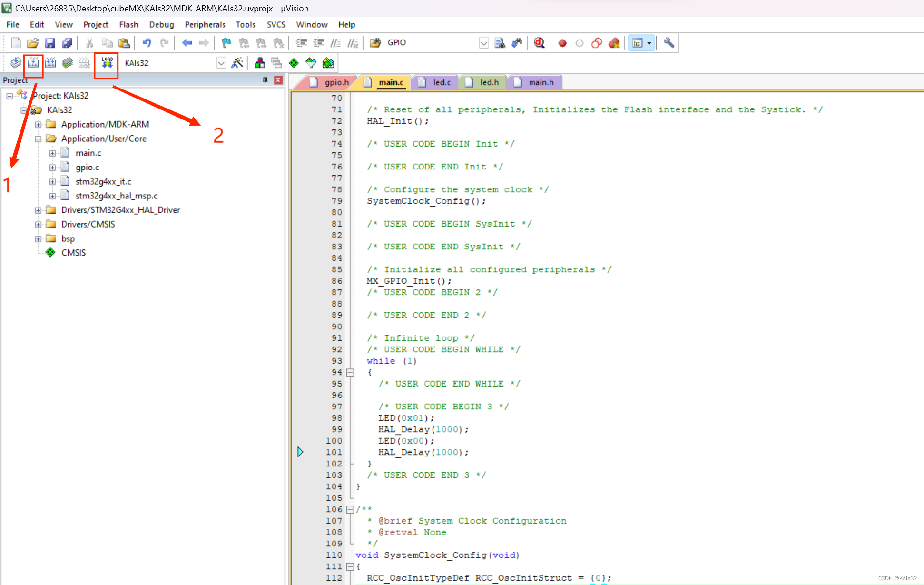Open the Flash menu

click(x=128, y=25)
